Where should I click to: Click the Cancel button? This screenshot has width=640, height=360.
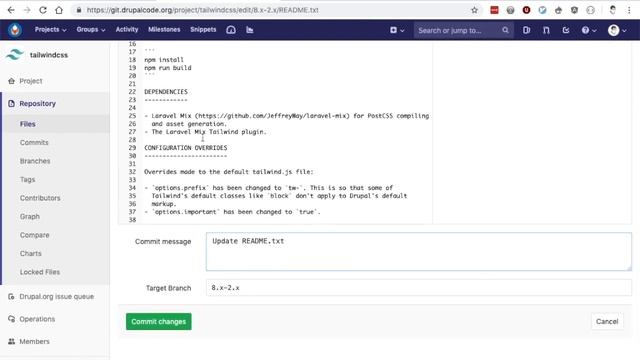607,322
